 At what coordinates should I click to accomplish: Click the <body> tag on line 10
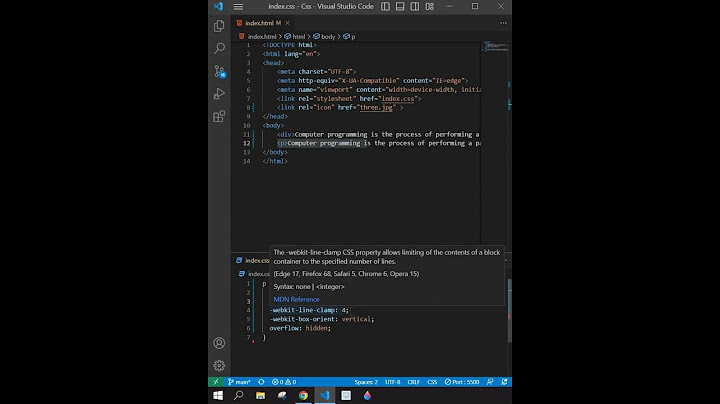click(273, 125)
